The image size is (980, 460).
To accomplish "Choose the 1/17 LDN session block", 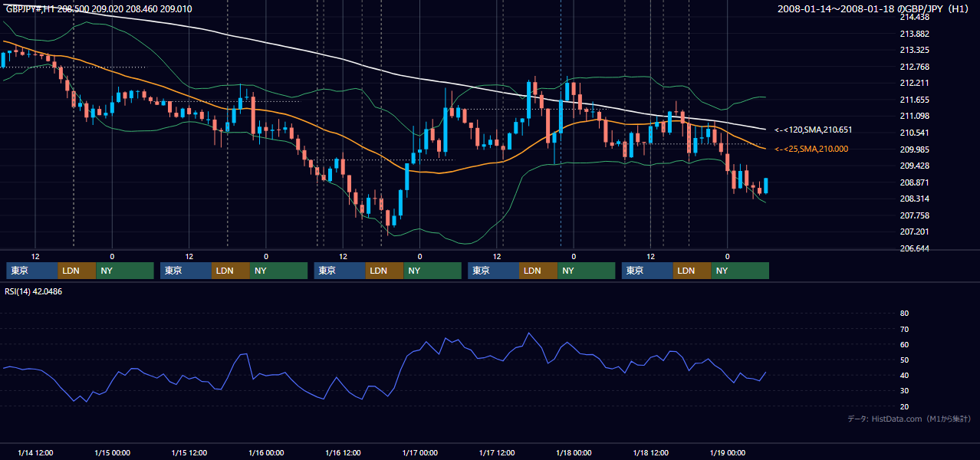I will (538, 271).
